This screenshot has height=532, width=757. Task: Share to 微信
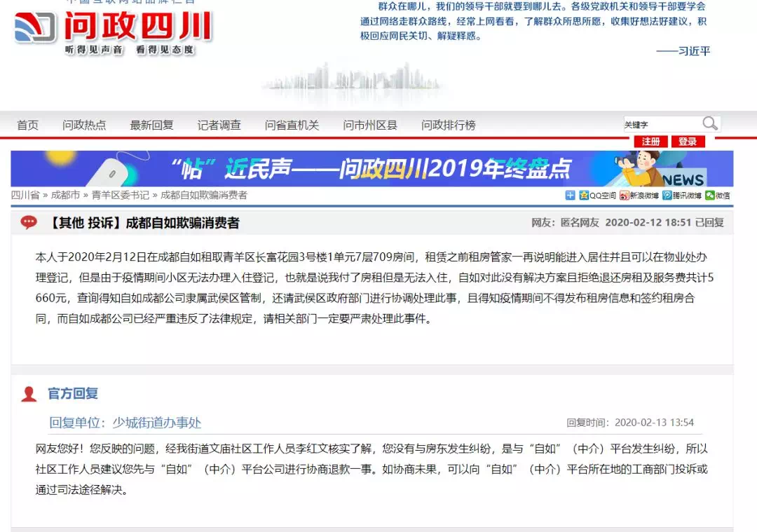coord(718,195)
